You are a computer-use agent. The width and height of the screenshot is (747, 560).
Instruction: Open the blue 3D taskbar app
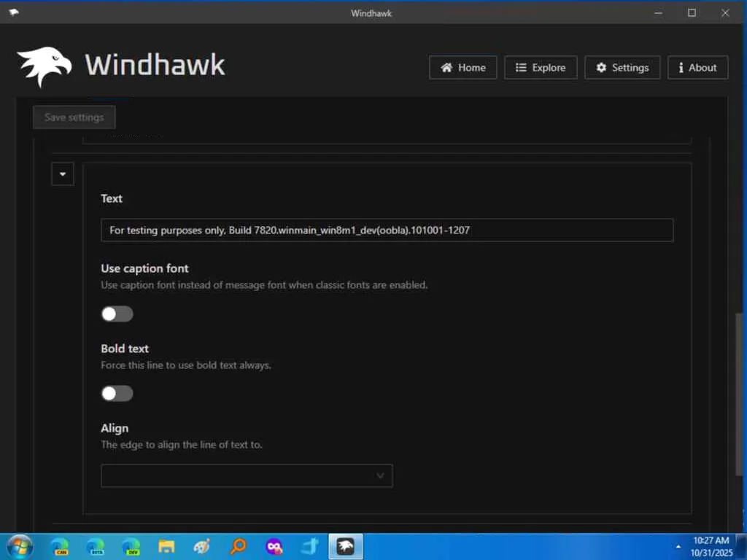tap(309, 546)
